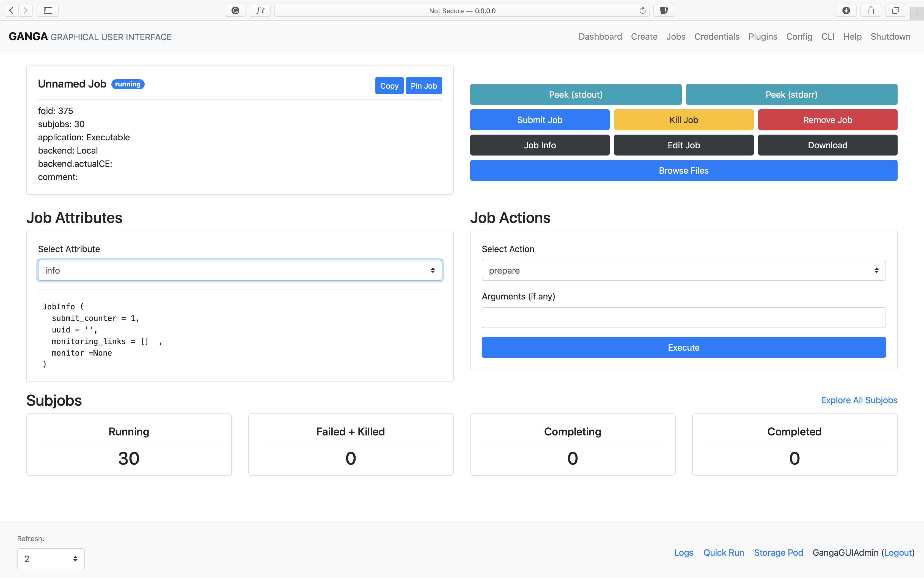Open the Dashboard page
Viewport: 924px width, 578px height.
click(600, 37)
